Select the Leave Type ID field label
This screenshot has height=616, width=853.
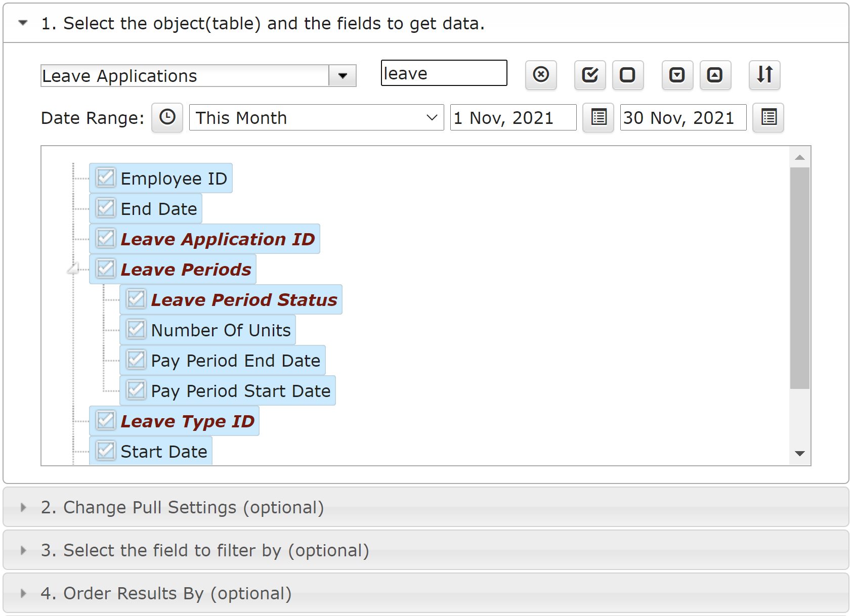187,421
